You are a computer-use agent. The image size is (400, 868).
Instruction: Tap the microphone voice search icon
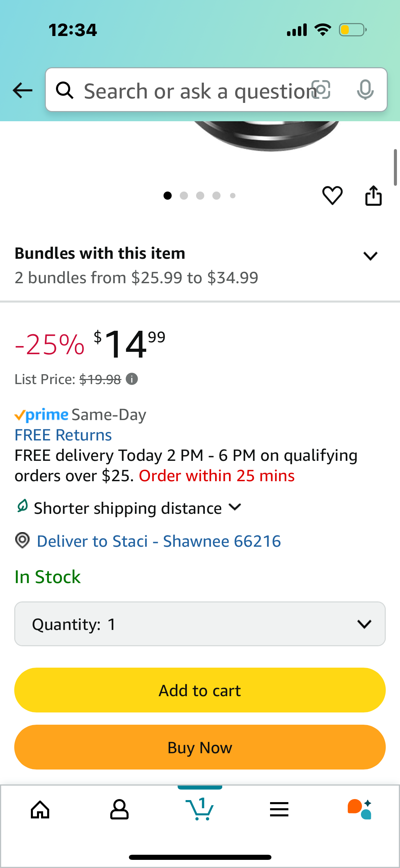pyautogui.click(x=365, y=90)
